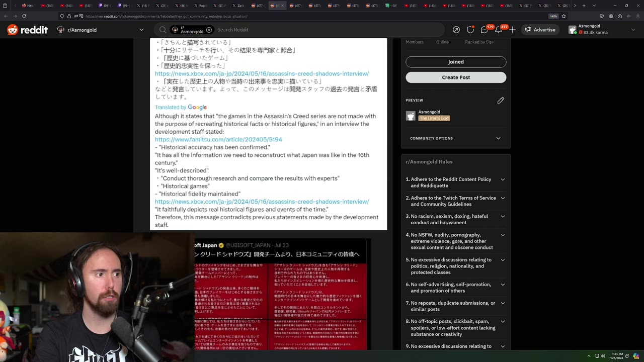This screenshot has height=362, width=644.
Task: Click the browser shield tracking-protection icon
Action: (63, 16)
